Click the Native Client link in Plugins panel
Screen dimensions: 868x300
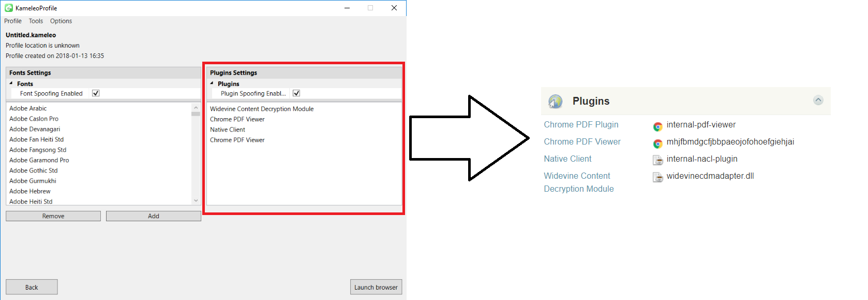567,159
